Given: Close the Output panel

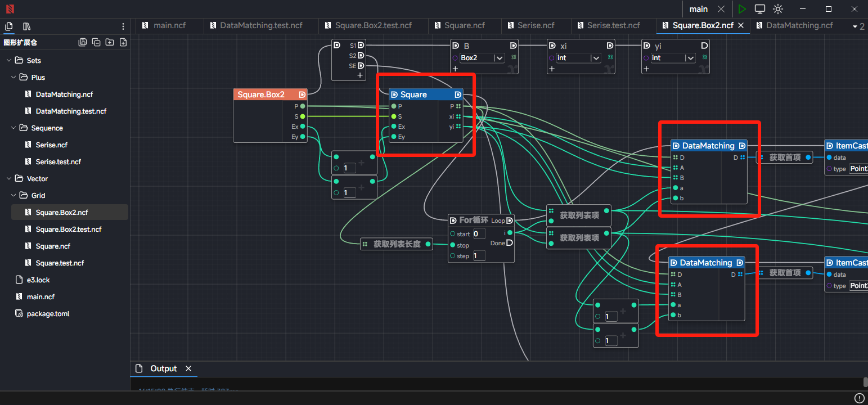Looking at the screenshot, I should pos(188,368).
